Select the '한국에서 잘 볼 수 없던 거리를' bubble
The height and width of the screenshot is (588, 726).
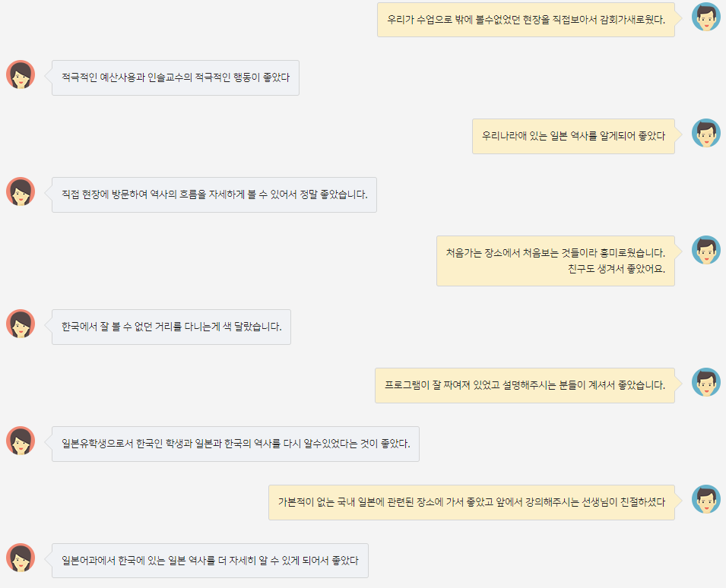pyautogui.click(x=171, y=327)
